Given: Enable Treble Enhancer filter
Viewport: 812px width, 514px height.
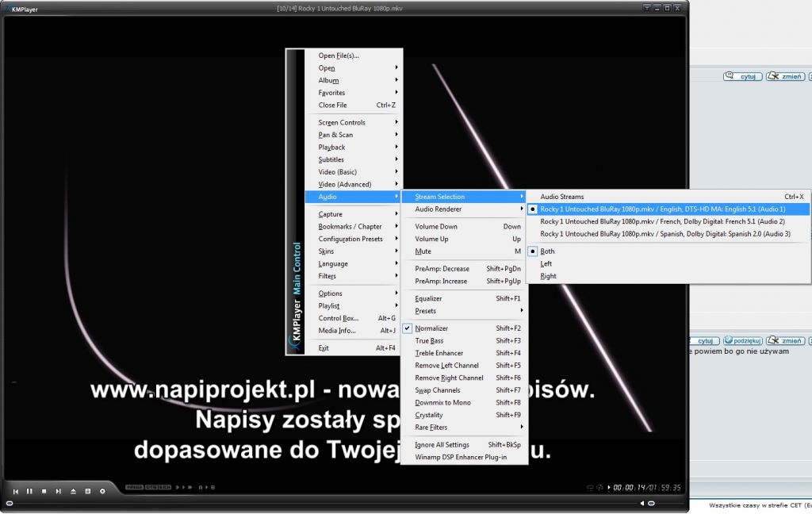Looking at the screenshot, I should (464, 353).
